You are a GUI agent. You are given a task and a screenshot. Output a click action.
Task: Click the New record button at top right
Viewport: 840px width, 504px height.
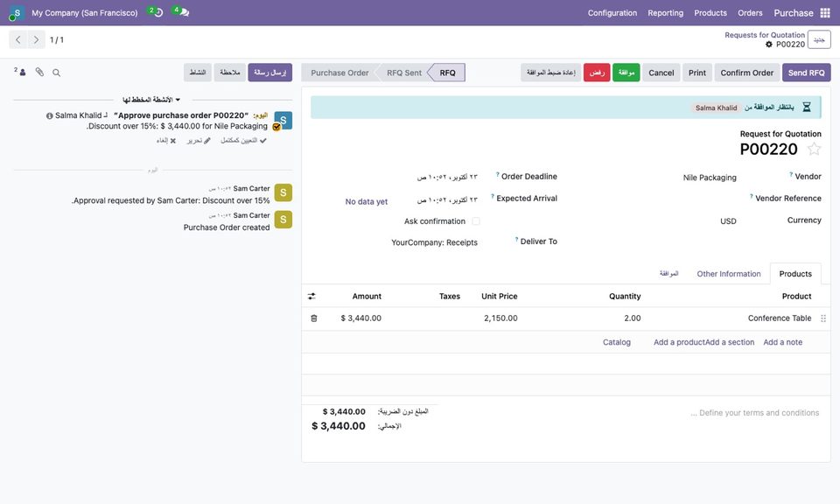pos(819,39)
